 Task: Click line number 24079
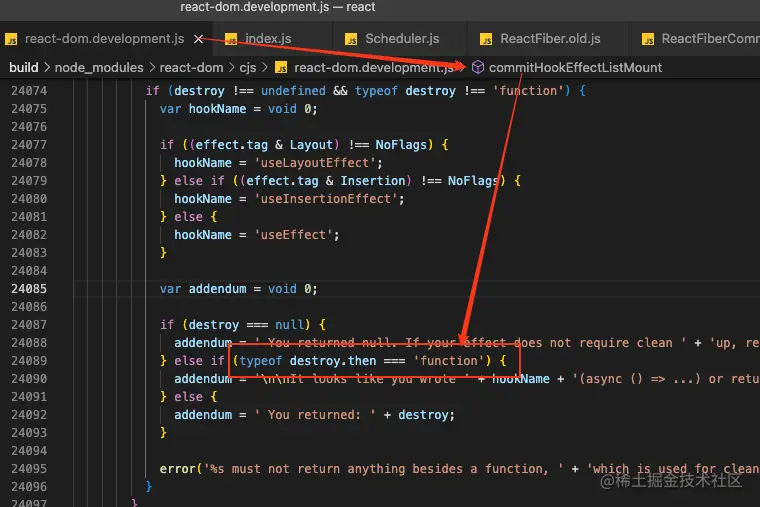[29, 181]
